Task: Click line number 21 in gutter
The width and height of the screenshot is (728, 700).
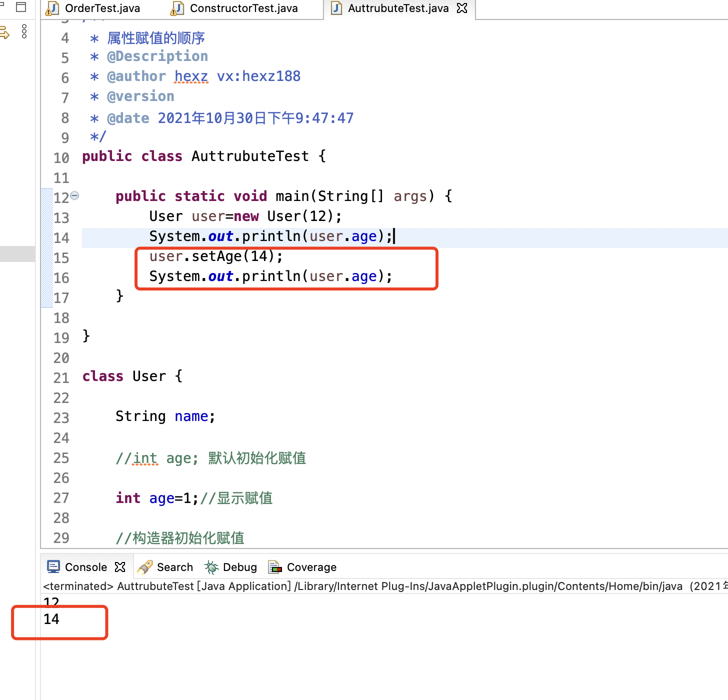Action: point(61,378)
